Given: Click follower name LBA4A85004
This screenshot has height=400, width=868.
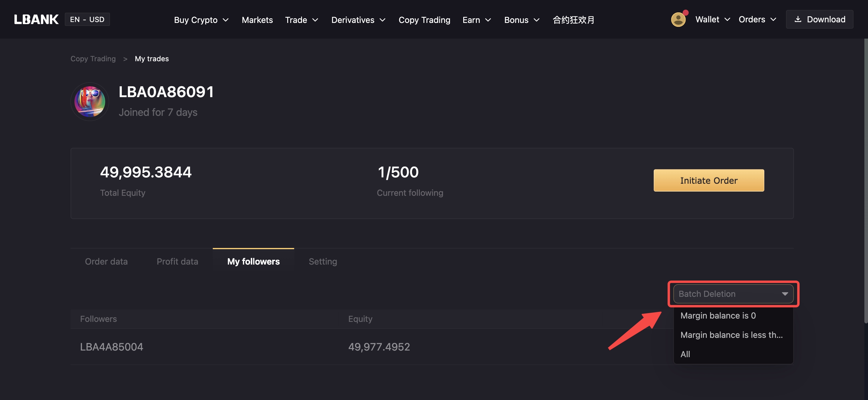Looking at the screenshot, I should click(112, 347).
